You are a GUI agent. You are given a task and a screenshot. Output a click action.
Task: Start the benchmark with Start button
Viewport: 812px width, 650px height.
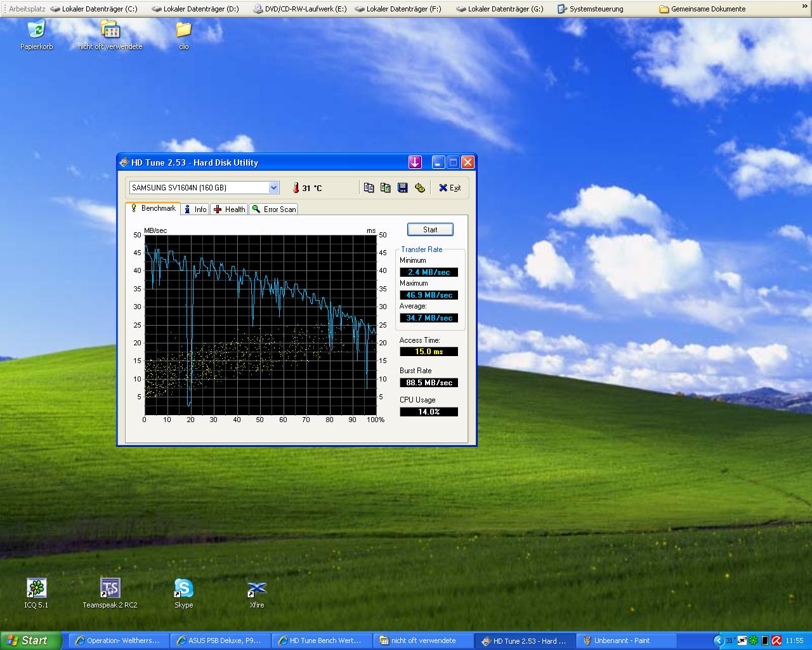pos(430,229)
